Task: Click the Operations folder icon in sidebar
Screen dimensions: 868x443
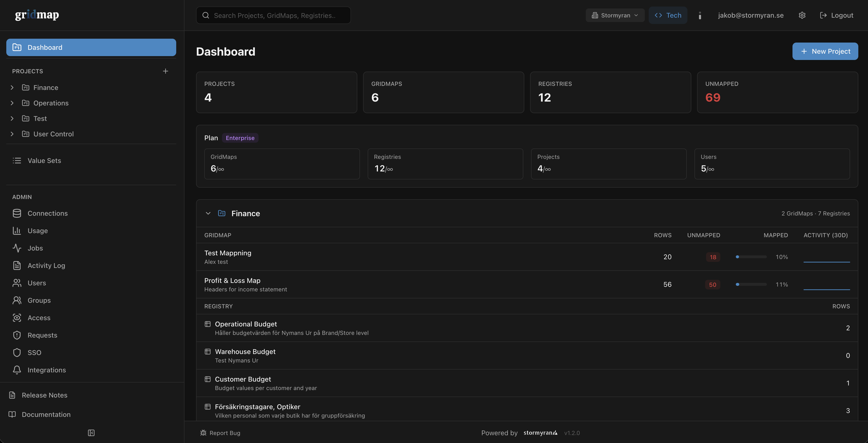Action: 26,103
